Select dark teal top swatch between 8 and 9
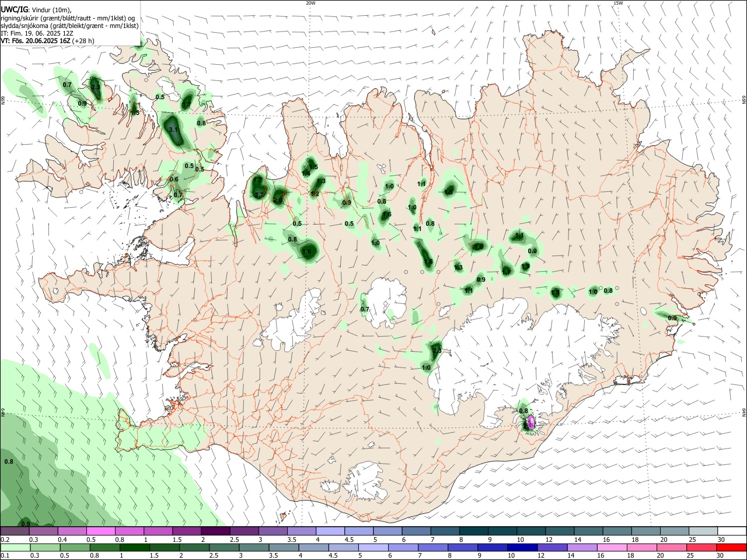 [473, 531]
